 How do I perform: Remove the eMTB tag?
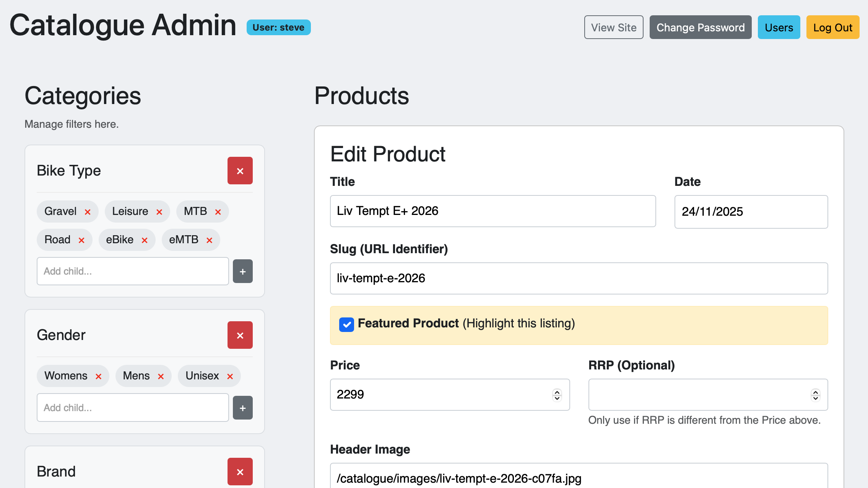pos(209,240)
